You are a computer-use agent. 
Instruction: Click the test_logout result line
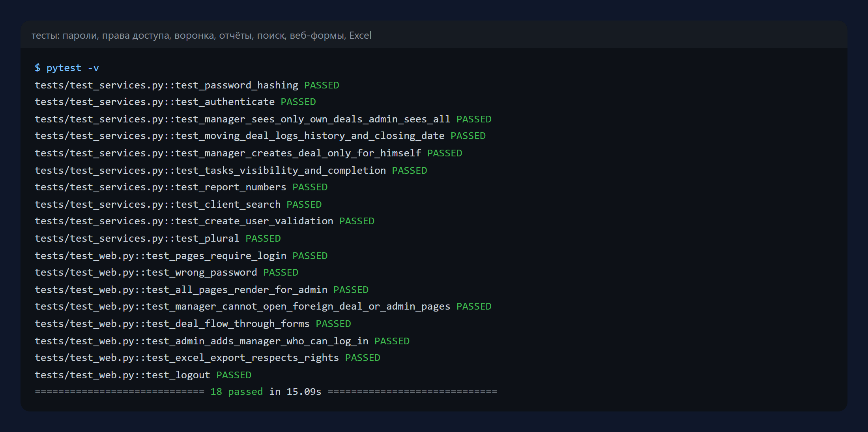[143, 375]
